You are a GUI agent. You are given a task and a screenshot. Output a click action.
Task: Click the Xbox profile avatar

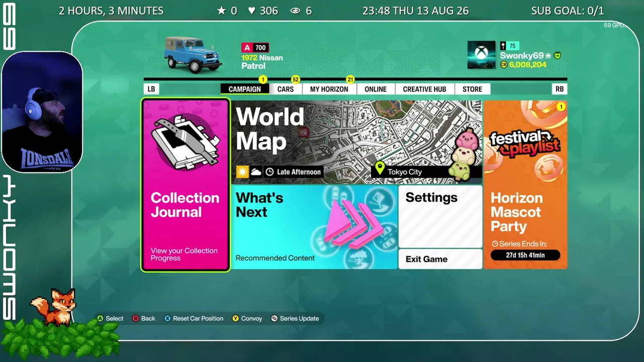click(x=481, y=55)
